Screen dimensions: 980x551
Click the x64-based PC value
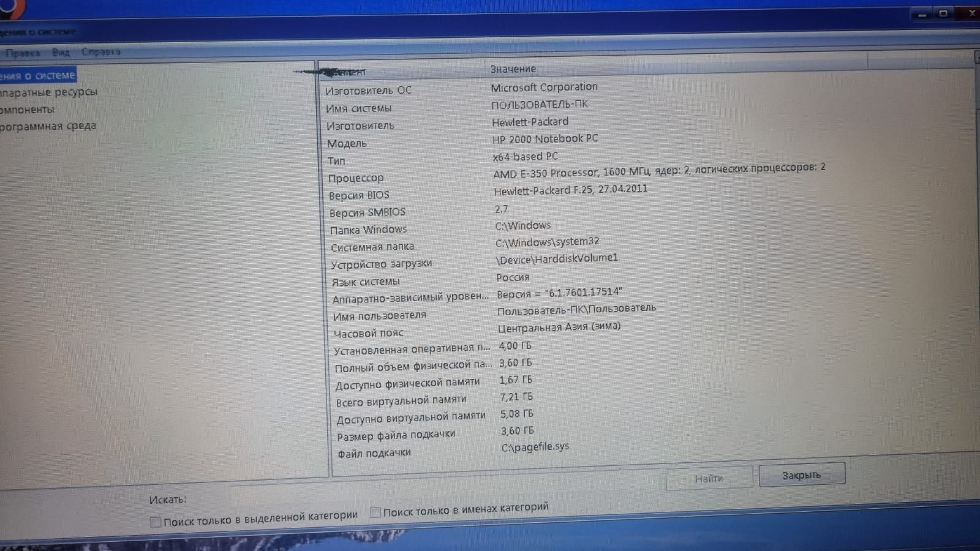pos(525,157)
